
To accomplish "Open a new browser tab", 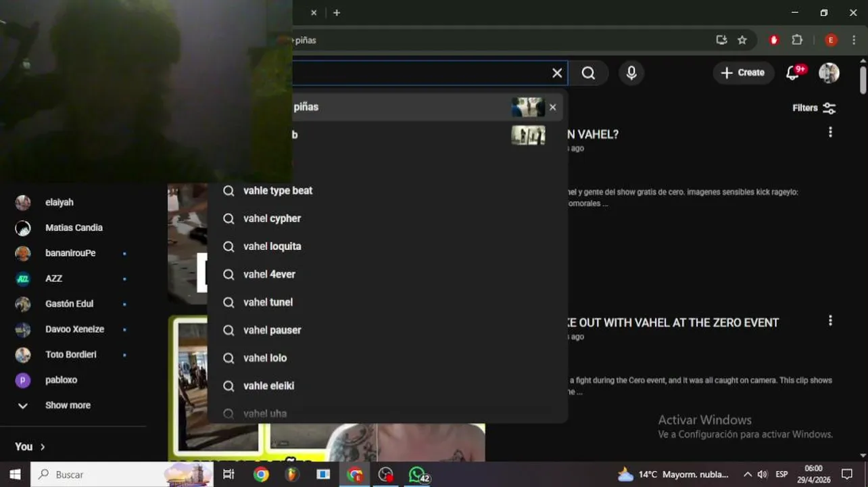I will click(337, 12).
